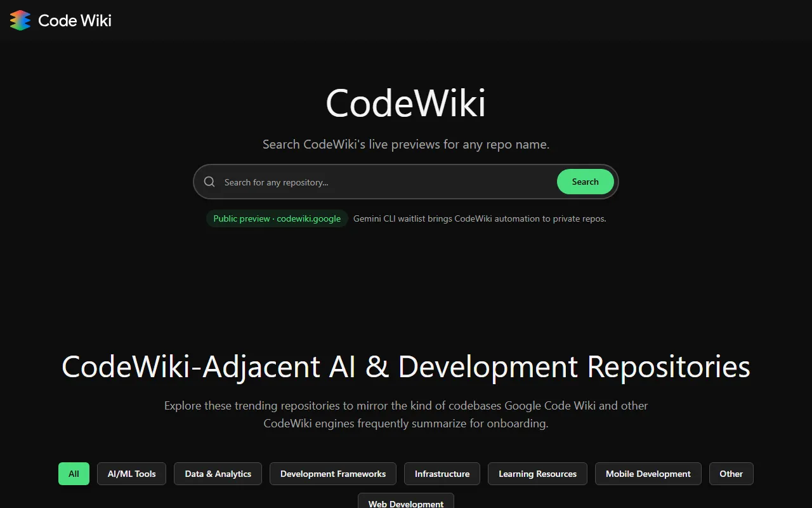Click the magnifying glass search icon

(209, 182)
